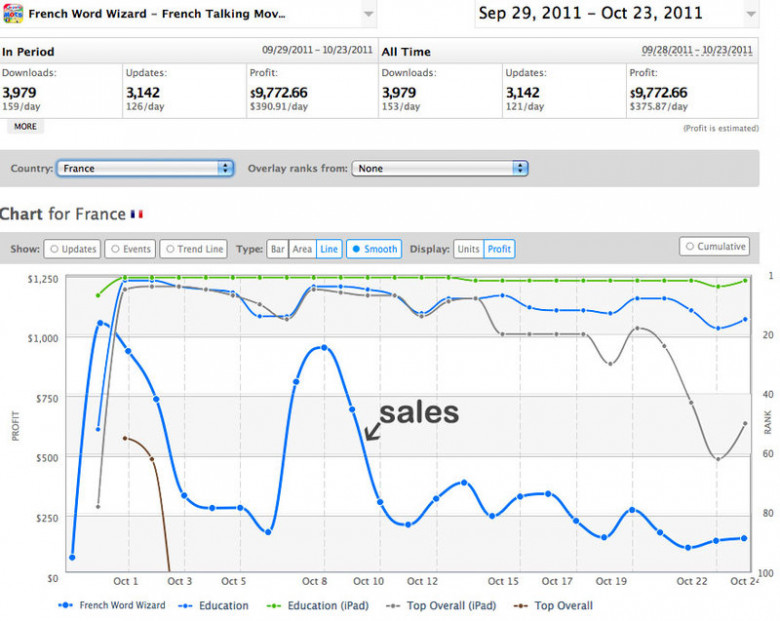Click the MORE button under In Period
780x621 pixels.
pos(25,126)
